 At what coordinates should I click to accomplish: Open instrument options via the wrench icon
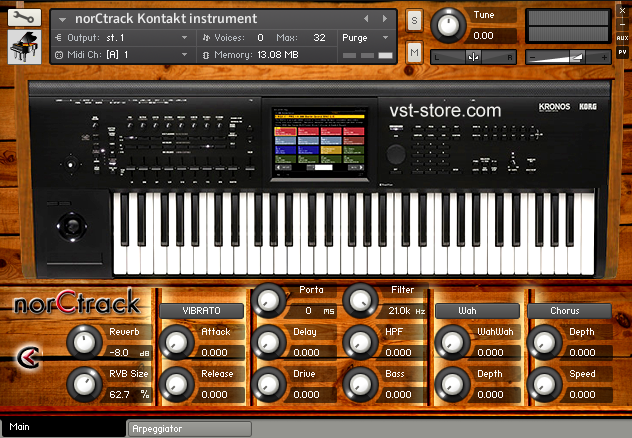(x=24, y=17)
